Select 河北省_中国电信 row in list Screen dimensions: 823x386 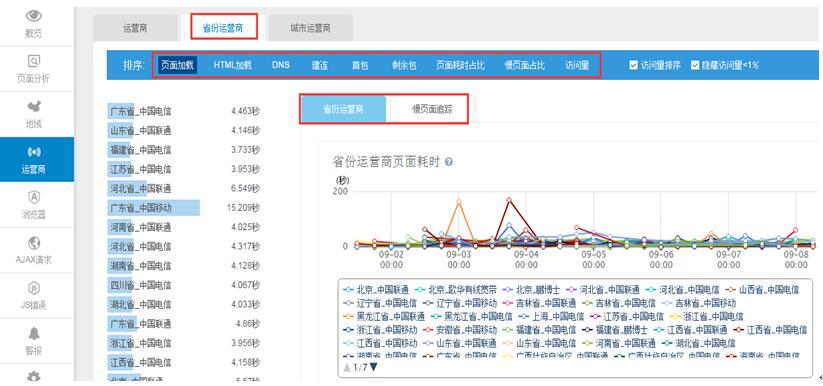click(184, 246)
